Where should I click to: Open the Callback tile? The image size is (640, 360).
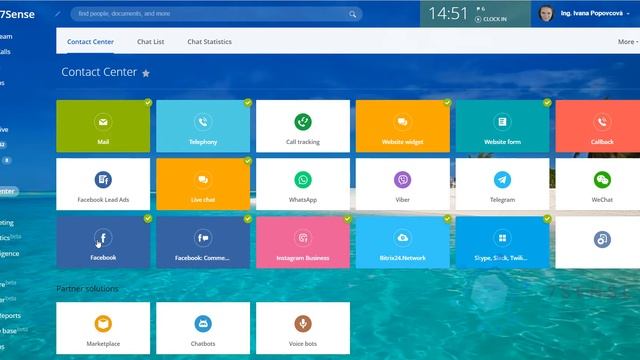[598, 126]
